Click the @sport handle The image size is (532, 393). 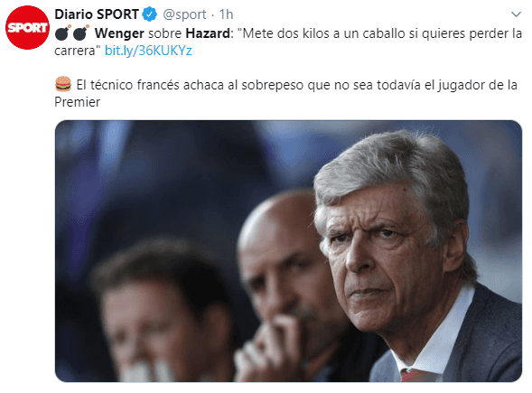184,14
